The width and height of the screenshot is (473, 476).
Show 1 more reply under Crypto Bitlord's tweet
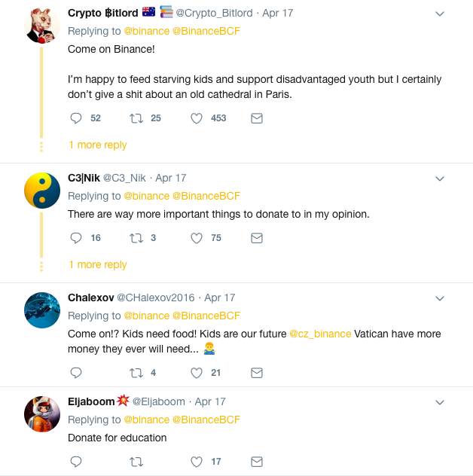pyautogui.click(x=98, y=145)
